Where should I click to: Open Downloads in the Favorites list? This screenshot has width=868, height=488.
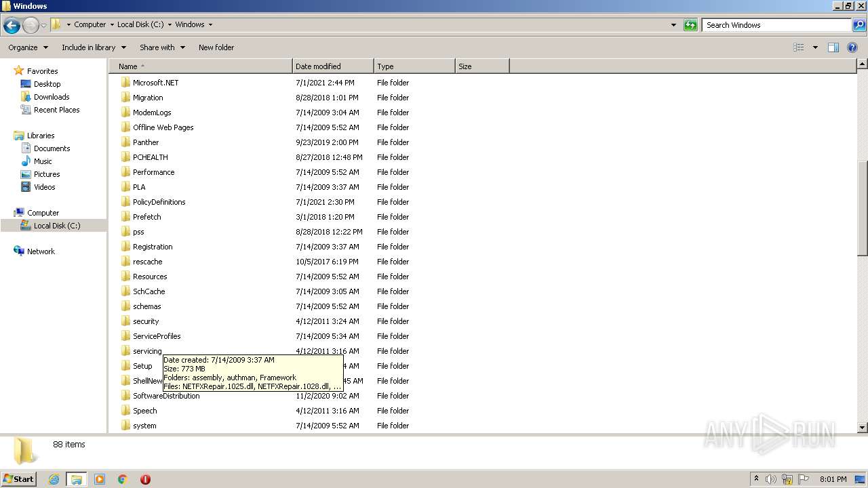52,97
